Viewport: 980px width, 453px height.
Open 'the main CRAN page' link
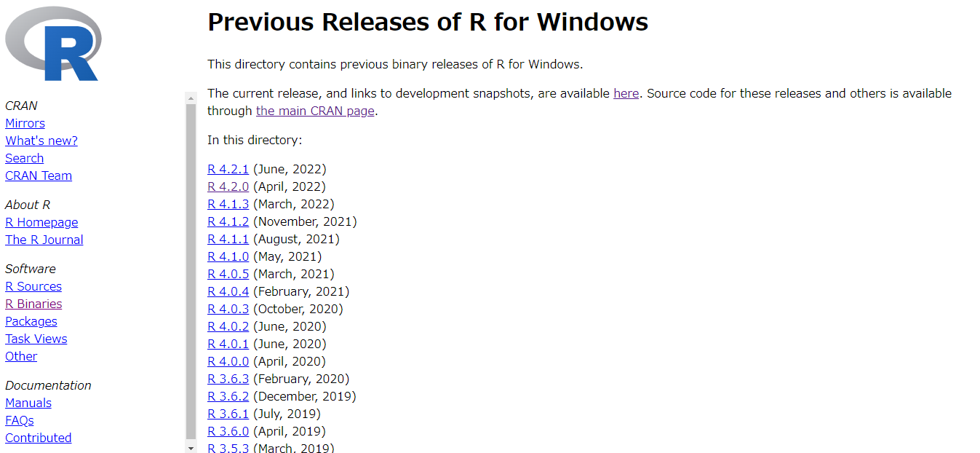pyautogui.click(x=315, y=111)
